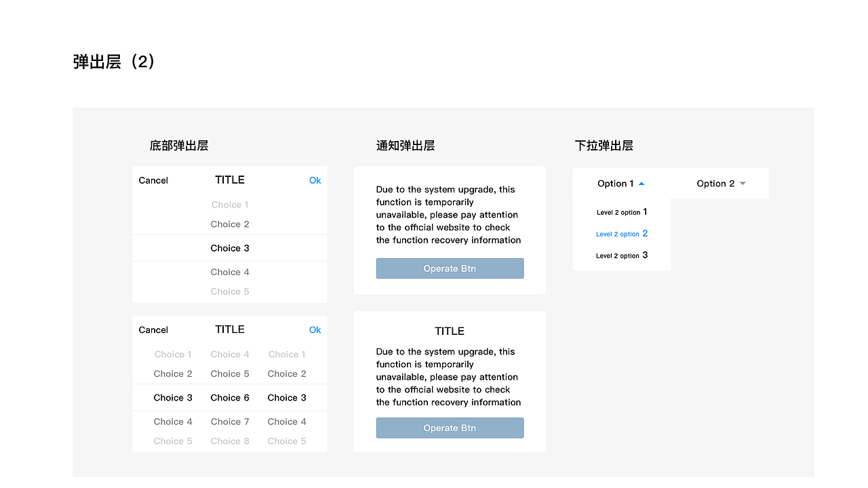
Task: Click the 底部弹出层 section heading
Action: tap(179, 146)
